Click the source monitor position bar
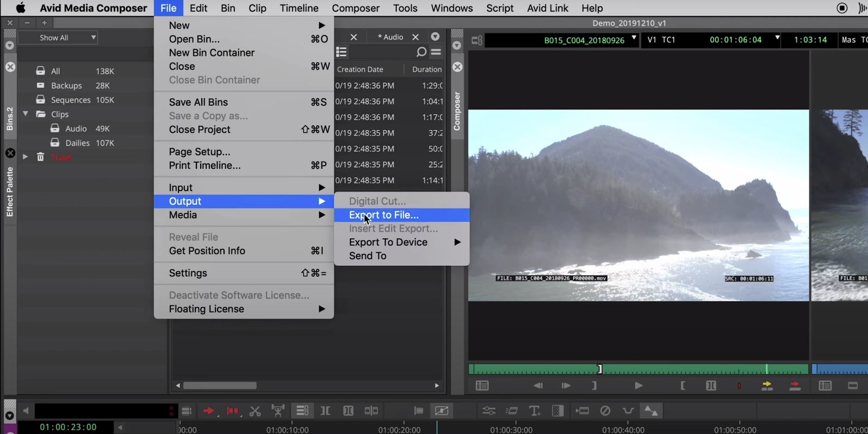The height and width of the screenshot is (434, 868). [x=639, y=369]
